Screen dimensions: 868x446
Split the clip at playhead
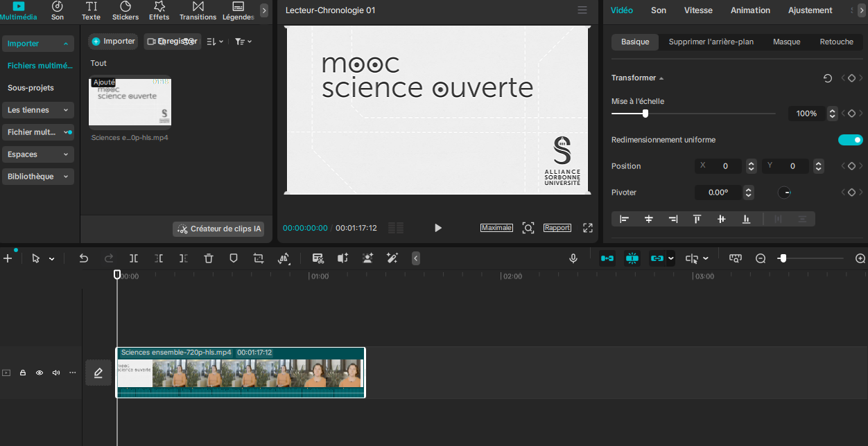click(134, 258)
